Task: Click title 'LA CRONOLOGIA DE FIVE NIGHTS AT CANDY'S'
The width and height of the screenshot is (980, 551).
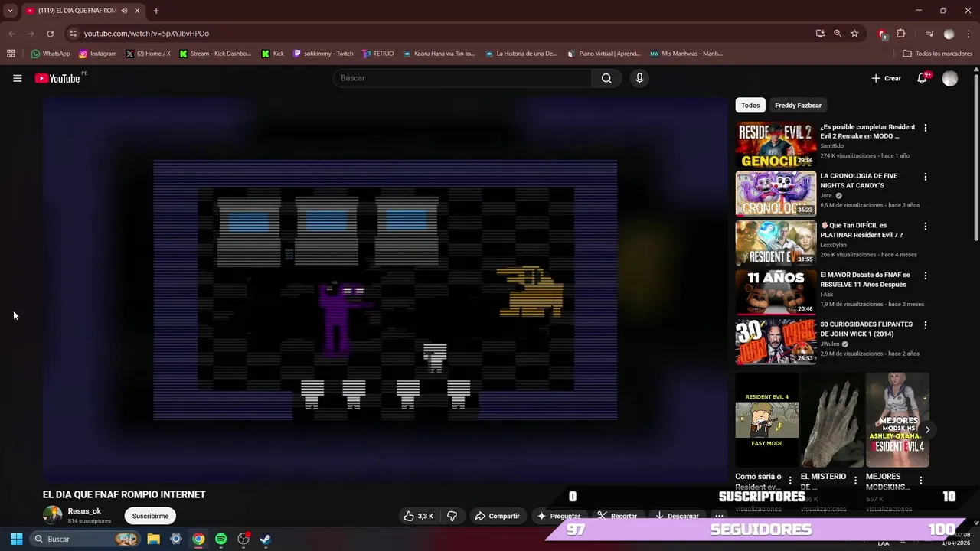Action: tap(858, 181)
